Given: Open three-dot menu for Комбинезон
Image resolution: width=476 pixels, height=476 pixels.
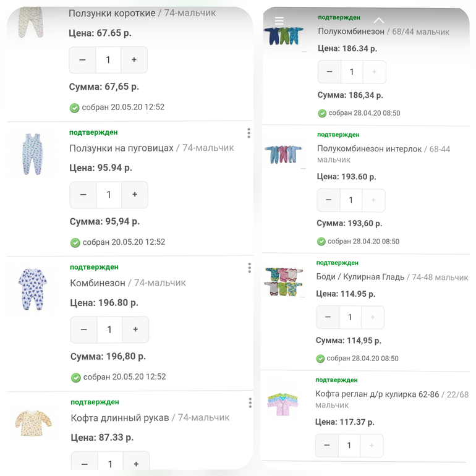Looking at the screenshot, I should pos(249,268).
